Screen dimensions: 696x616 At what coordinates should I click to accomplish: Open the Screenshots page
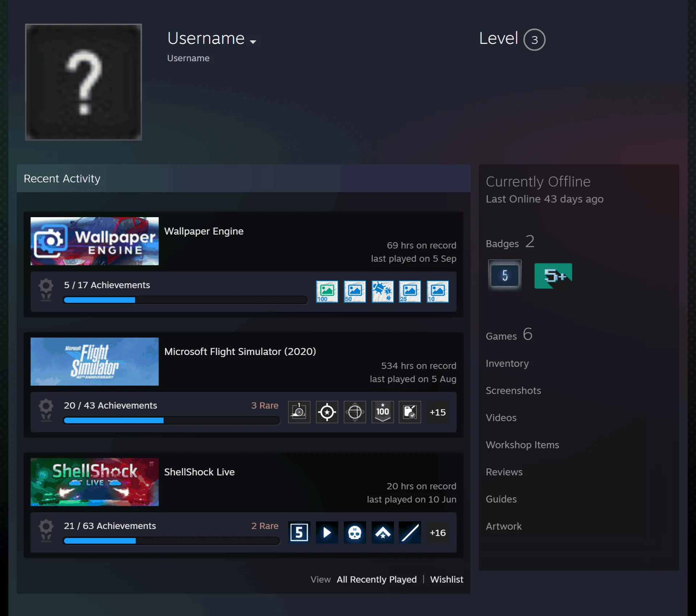[x=513, y=390]
